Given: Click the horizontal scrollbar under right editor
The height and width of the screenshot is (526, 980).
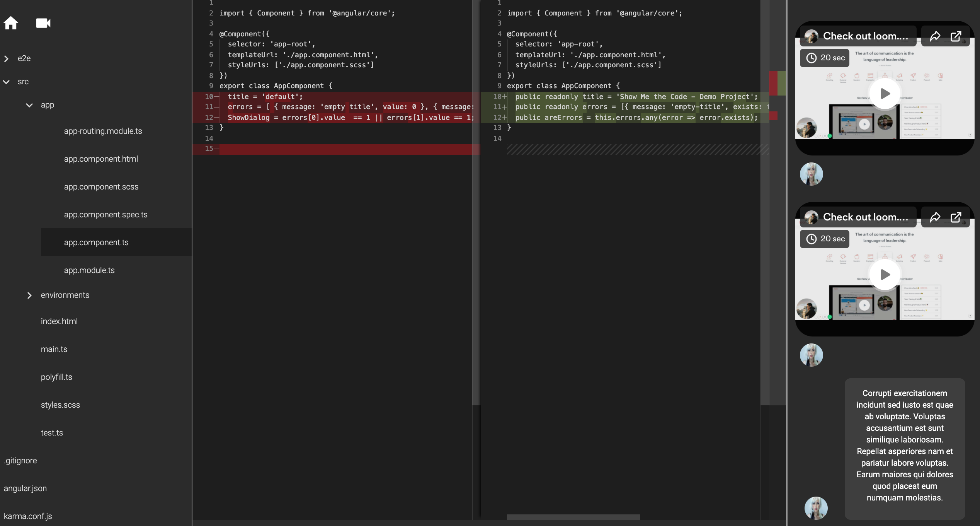Looking at the screenshot, I should (573, 517).
